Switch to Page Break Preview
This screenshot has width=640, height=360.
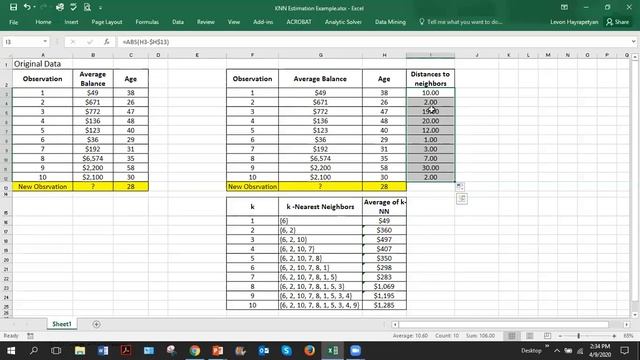pyautogui.click(x=547, y=336)
